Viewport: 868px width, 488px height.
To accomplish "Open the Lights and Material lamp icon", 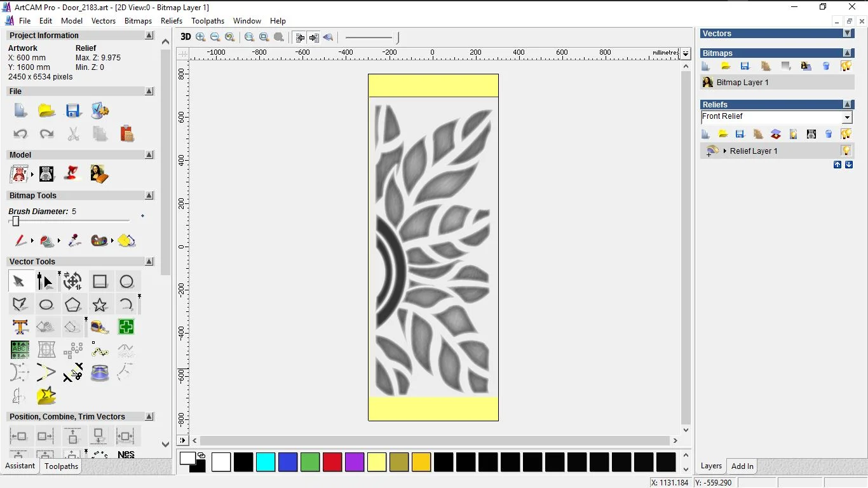I will 73,173.
